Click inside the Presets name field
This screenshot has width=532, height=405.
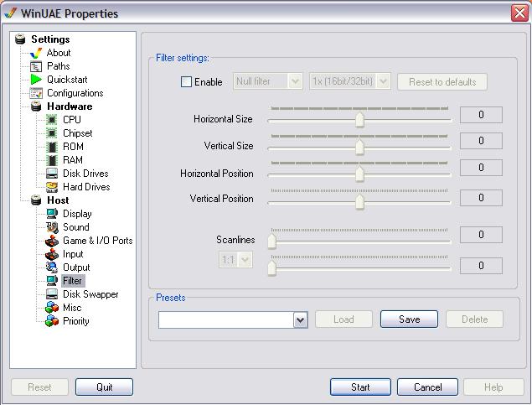(226, 319)
